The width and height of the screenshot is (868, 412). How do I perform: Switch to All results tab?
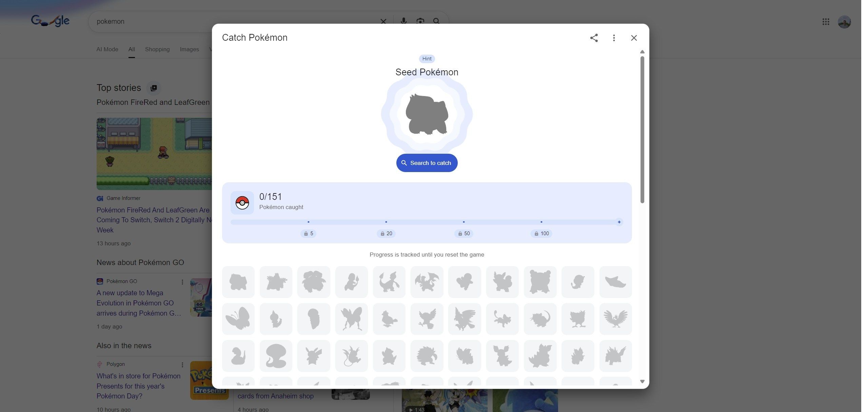click(132, 49)
